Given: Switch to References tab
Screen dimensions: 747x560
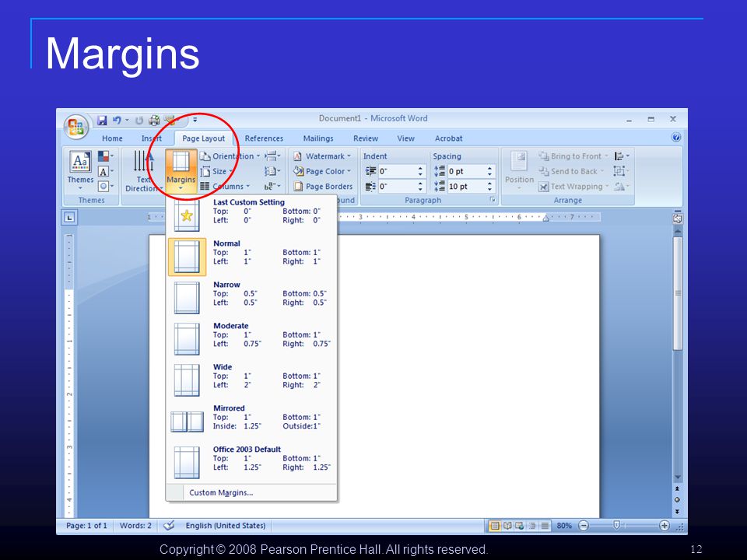Looking at the screenshot, I should coord(264,138).
